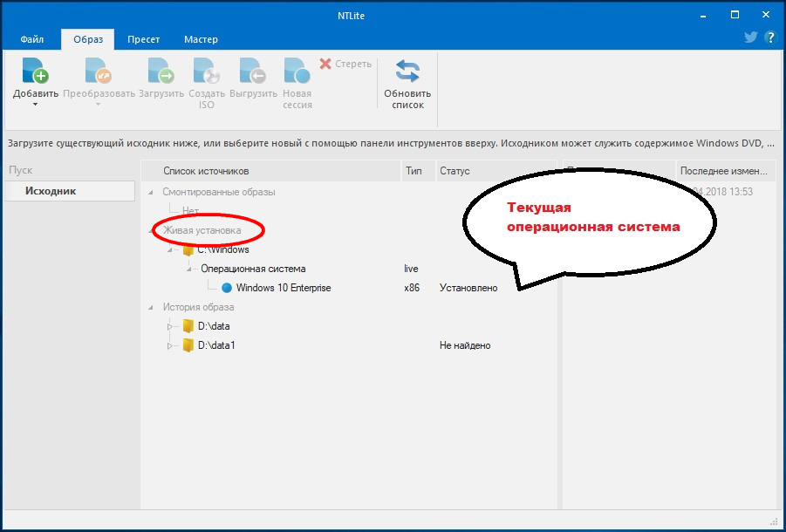Select the Windows 10 Enterprise entry
Viewport: 786px width, 532px height.
(x=284, y=288)
